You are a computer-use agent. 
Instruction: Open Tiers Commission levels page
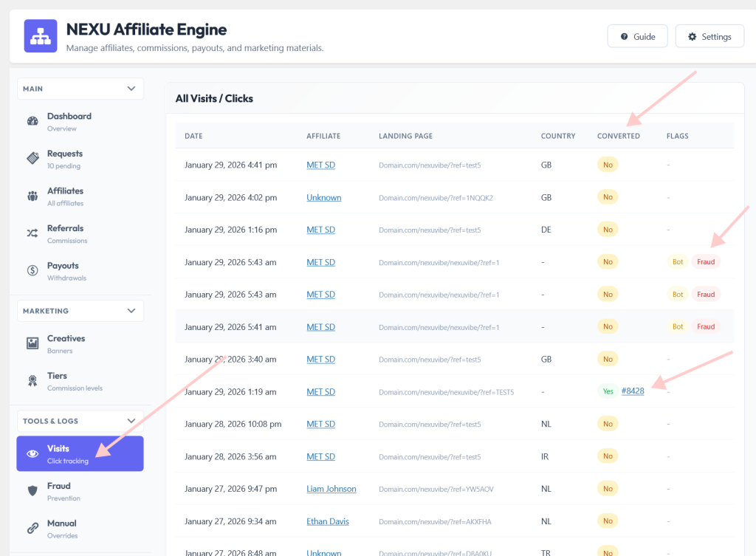[80, 381]
